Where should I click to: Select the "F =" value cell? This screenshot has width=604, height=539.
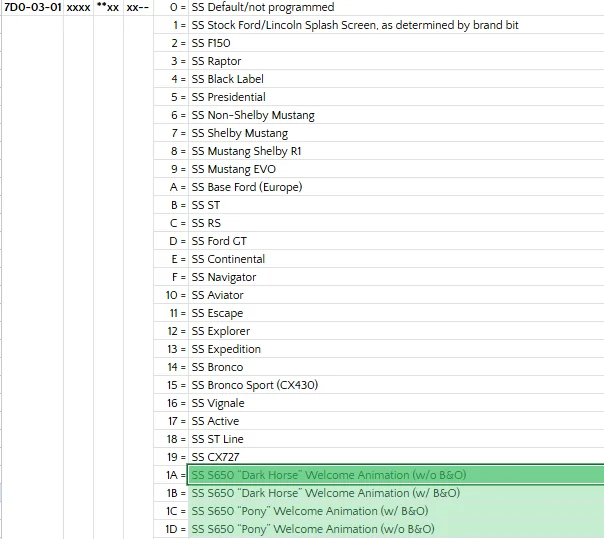[171, 277]
